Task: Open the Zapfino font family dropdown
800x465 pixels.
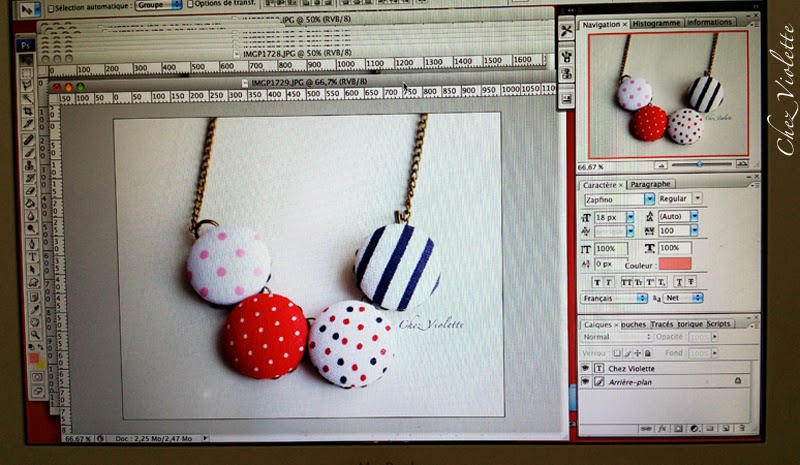Action: [619, 199]
